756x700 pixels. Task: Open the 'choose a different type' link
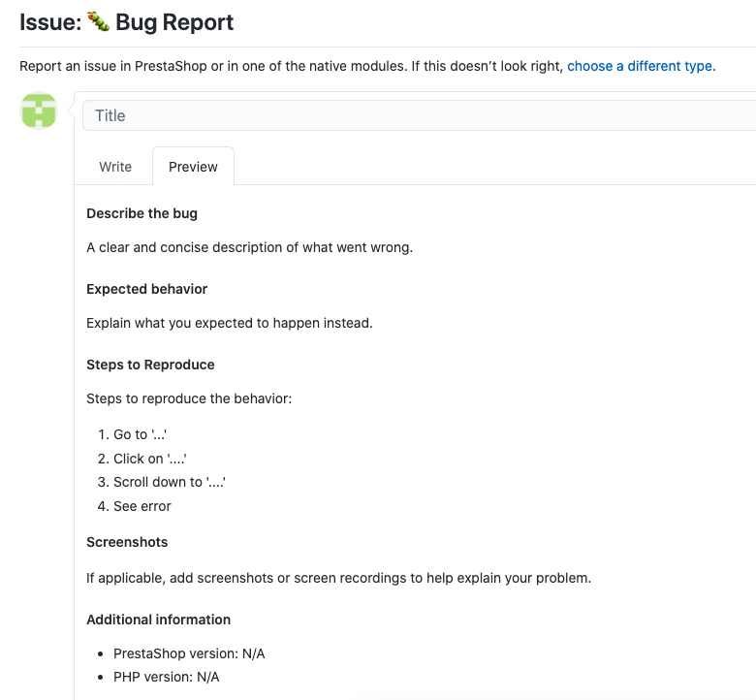coord(642,66)
